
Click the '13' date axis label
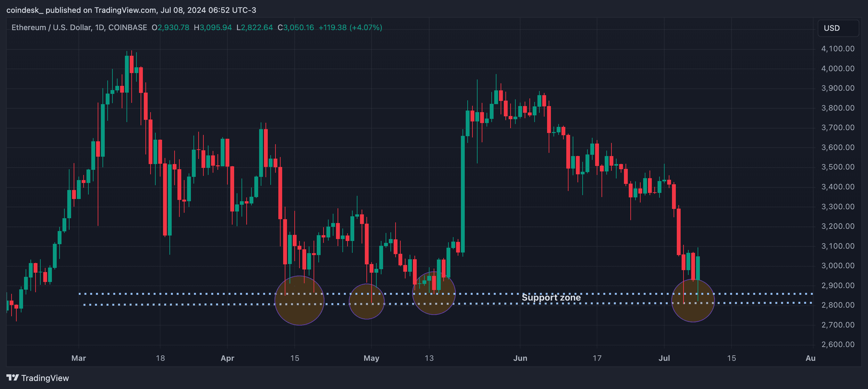[x=429, y=358]
